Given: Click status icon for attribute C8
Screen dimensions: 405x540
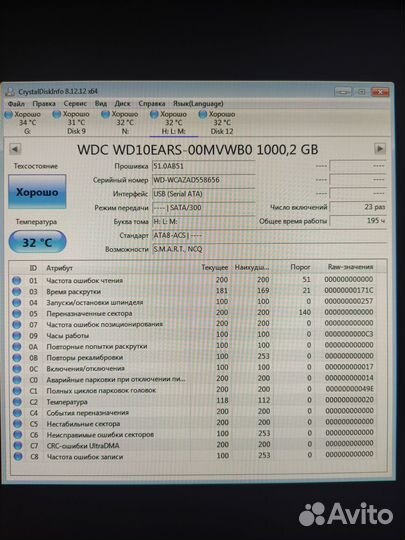Looking at the screenshot, I should click(17, 457).
